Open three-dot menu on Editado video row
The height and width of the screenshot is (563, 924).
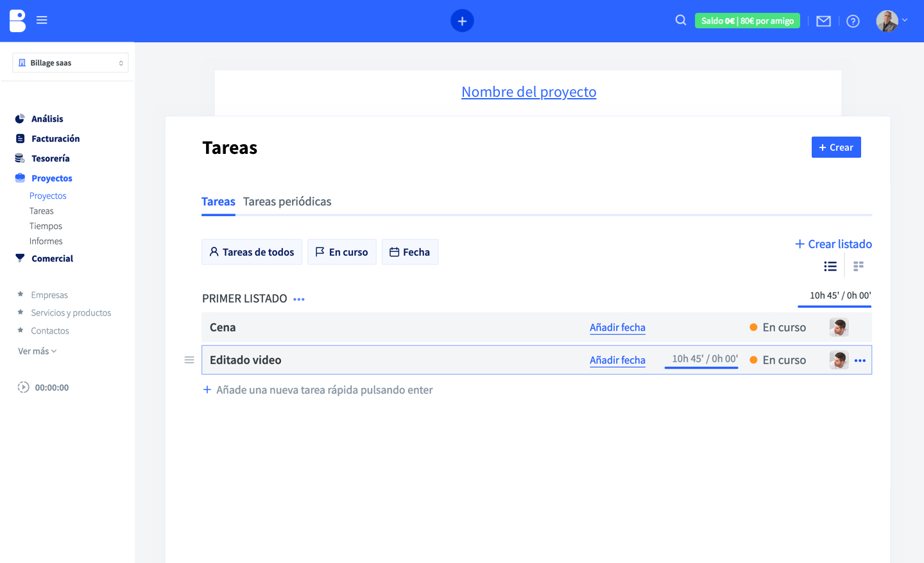[860, 360]
